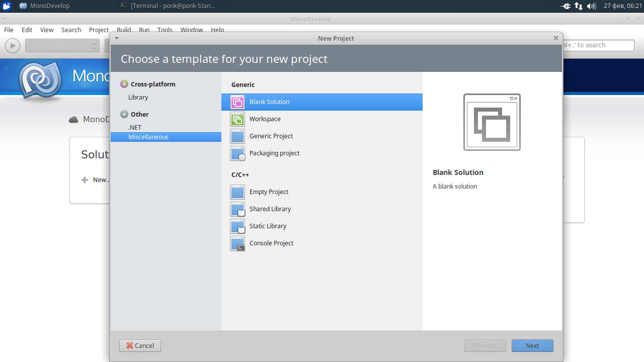Click the Generic Project label

[271, 136]
